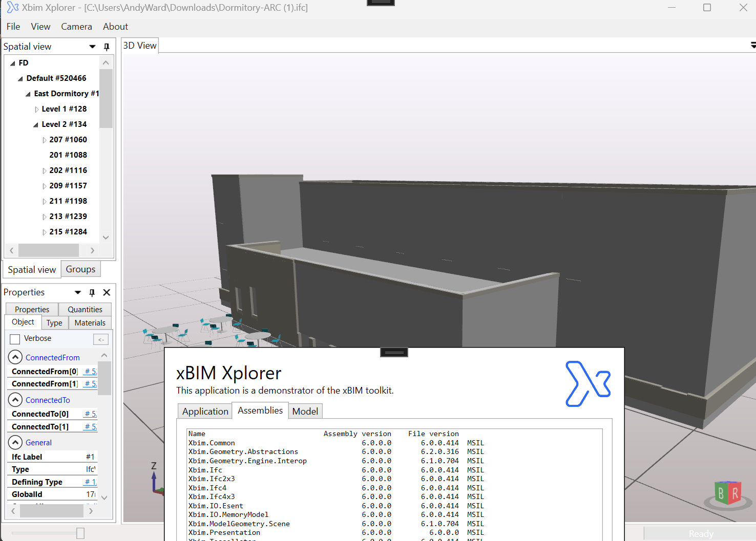The image size is (756, 541).
Task: Click the green B face of the navigation cube
Action: 723,493
